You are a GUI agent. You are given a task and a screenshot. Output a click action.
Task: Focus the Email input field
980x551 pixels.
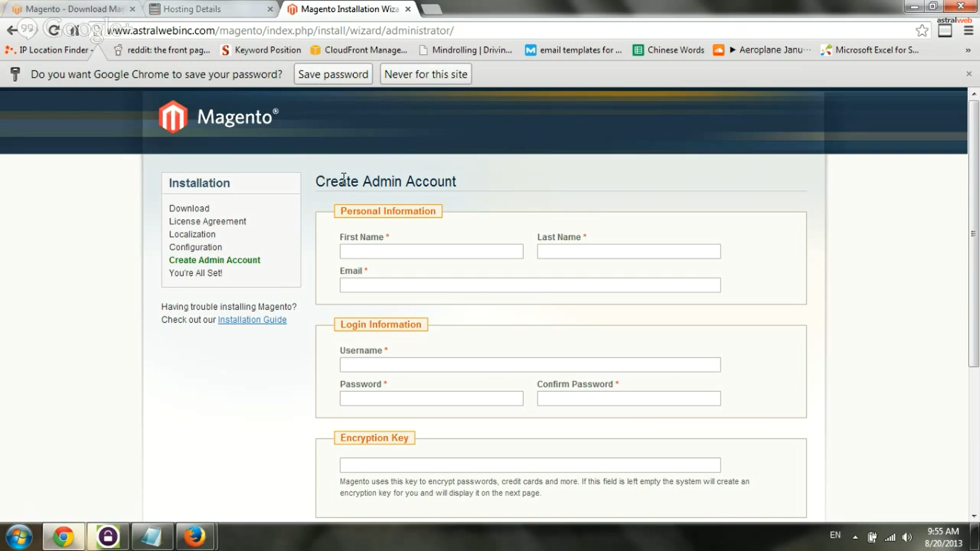[x=530, y=285]
